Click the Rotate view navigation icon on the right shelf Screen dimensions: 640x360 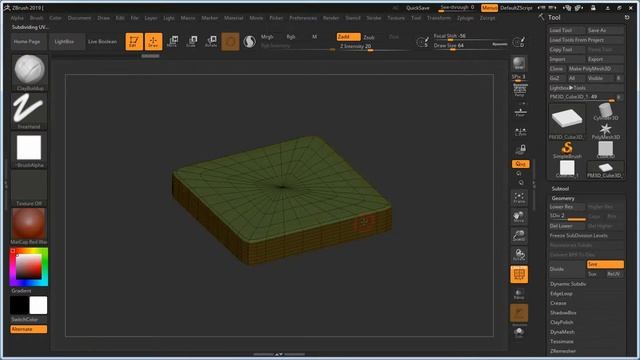tap(520, 255)
